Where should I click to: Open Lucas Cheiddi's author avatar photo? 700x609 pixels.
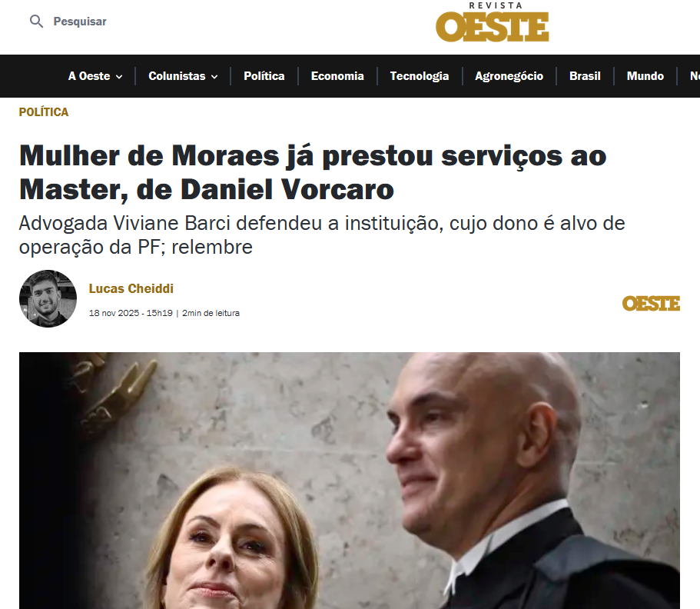click(x=48, y=298)
